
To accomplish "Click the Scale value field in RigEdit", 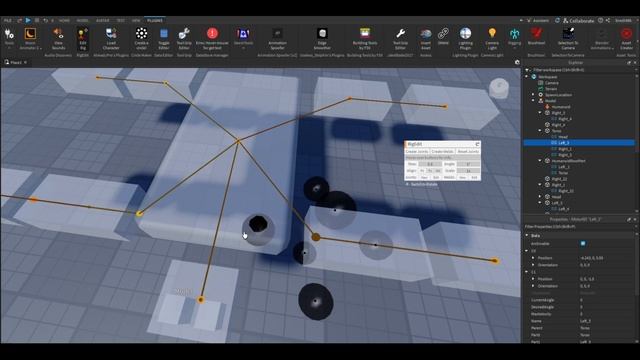I will pos(469,171).
